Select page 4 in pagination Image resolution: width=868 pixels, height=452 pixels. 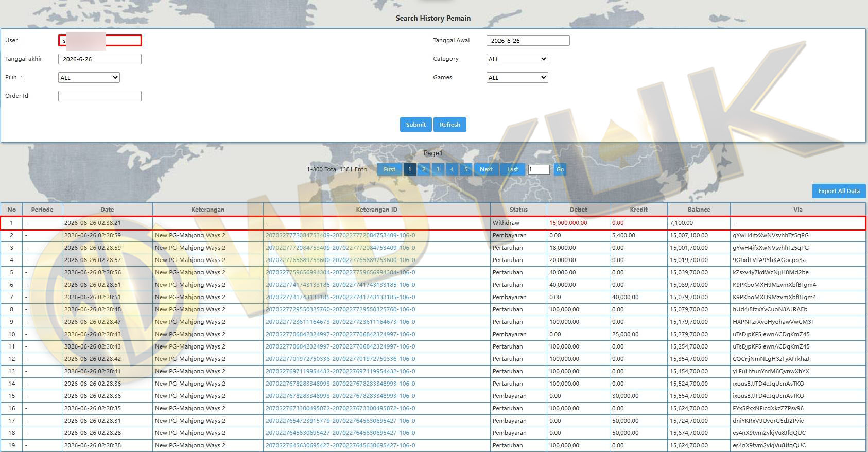click(x=452, y=169)
